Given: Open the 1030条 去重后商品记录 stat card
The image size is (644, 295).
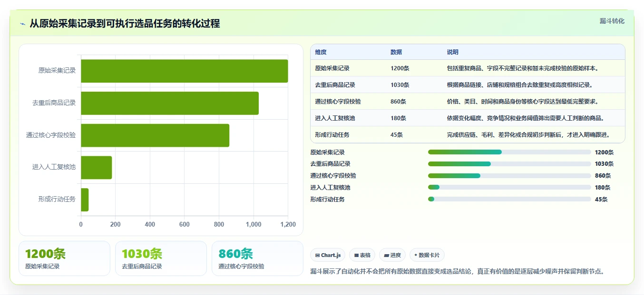Looking at the screenshot, I should click(161, 258).
